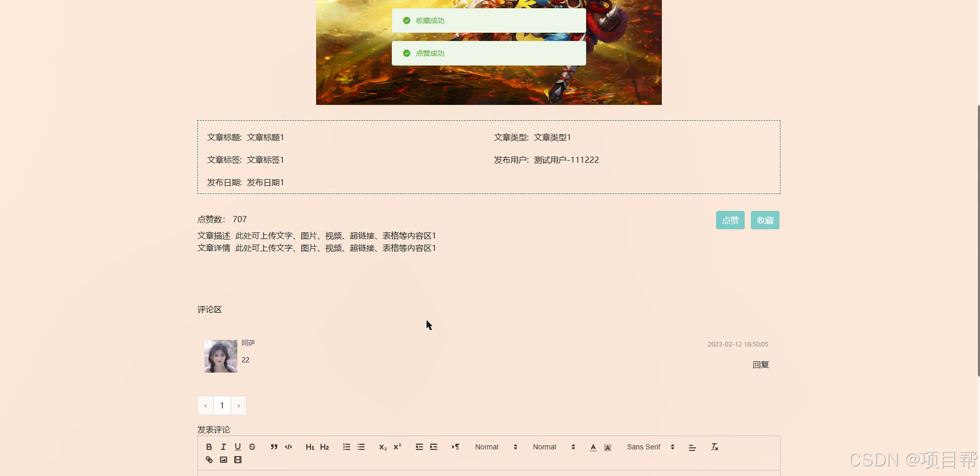Insert a blockquote in comment editor
This screenshot has height=476, width=980.
(274, 447)
